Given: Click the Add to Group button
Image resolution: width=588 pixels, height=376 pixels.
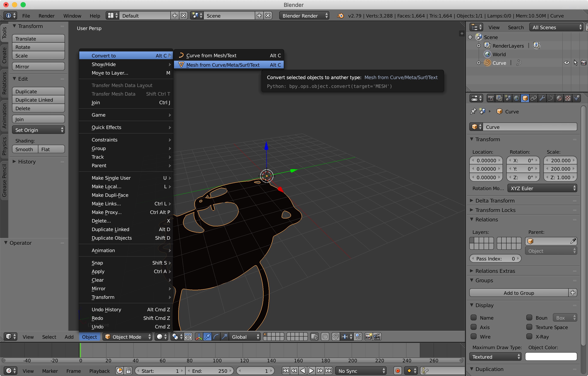Looking at the screenshot, I should (519, 293).
